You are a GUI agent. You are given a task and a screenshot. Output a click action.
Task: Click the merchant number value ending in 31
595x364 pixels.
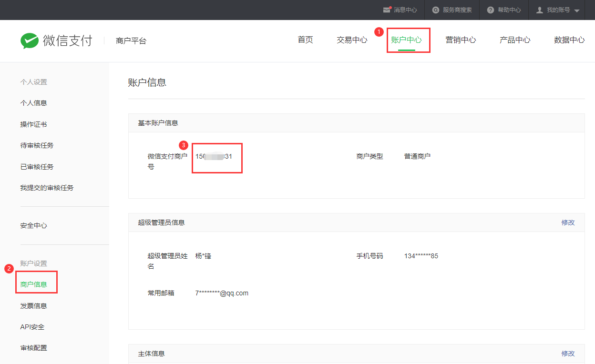214,156
